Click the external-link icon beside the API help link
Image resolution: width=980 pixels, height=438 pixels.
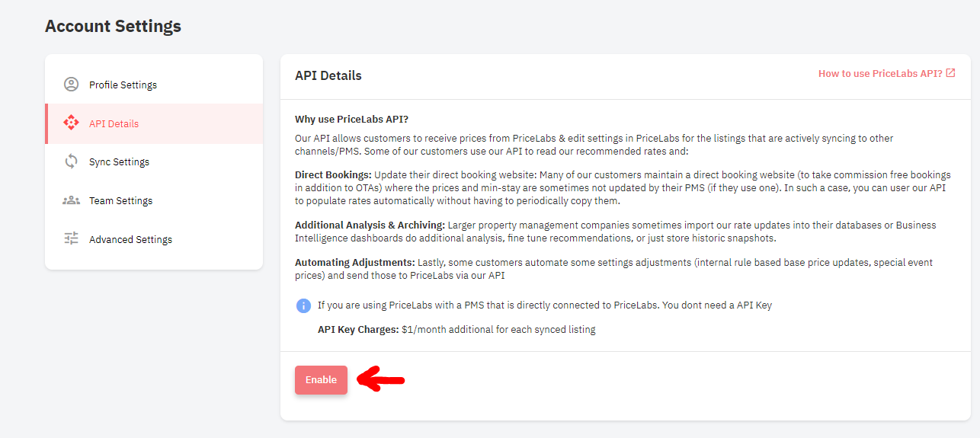click(950, 73)
